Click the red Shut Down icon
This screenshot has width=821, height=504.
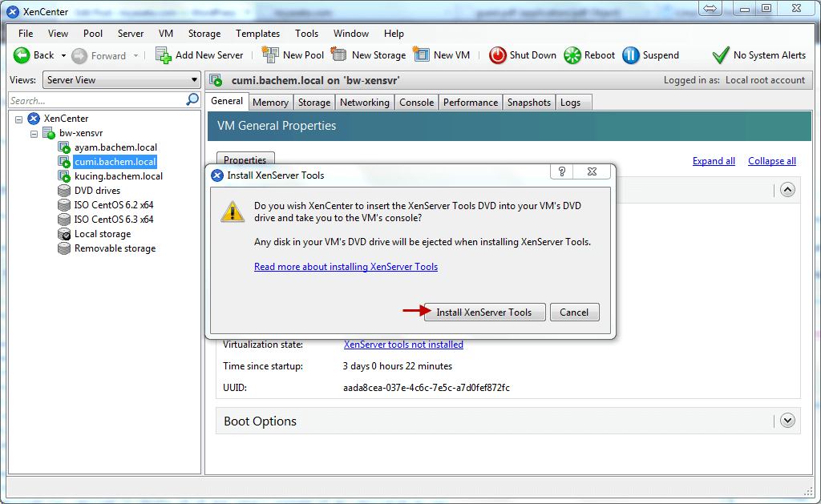tap(497, 55)
